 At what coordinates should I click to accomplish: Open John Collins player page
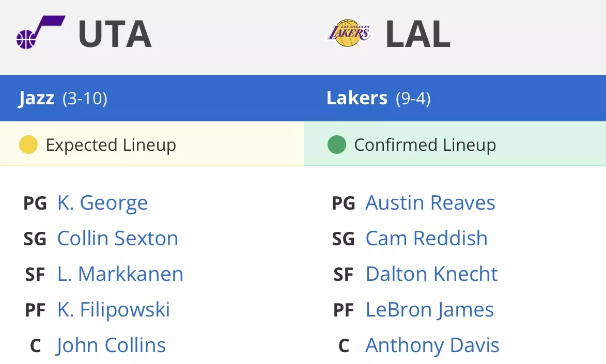[x=111, y=345]
